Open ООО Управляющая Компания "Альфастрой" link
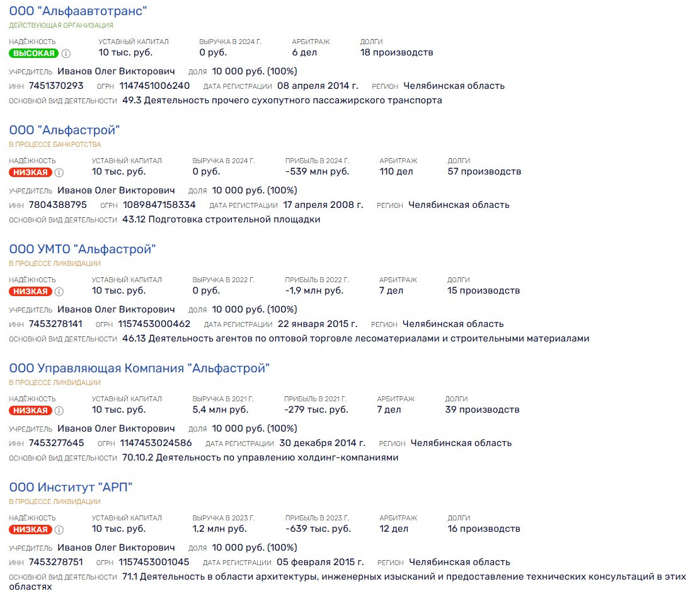This screenshot has width=700, height=596. point(139,369)
